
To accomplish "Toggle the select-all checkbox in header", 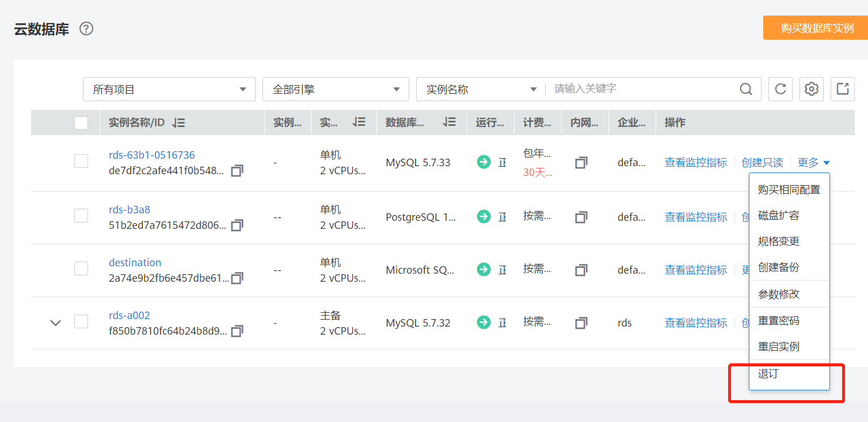I will click(81, 122).
